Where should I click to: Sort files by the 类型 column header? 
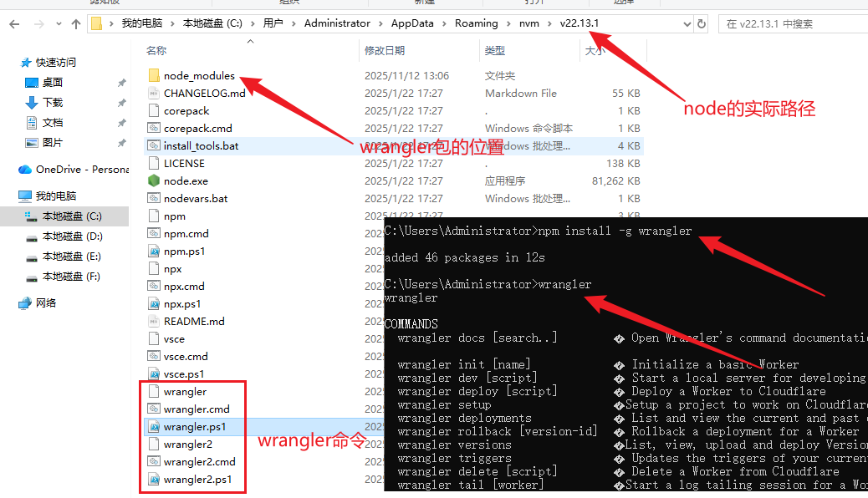pos(495,51)
